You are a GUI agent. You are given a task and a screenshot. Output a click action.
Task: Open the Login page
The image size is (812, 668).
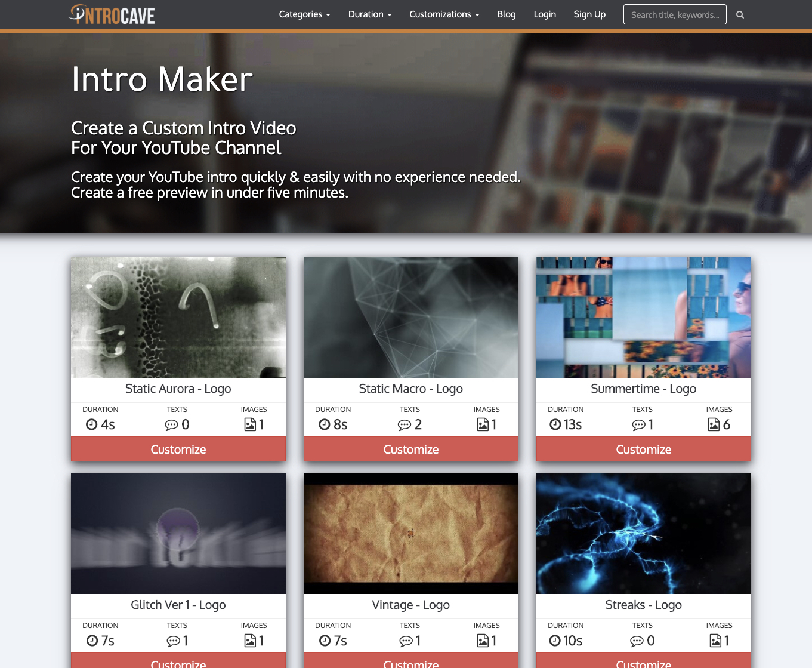click(x=545, y=14)
